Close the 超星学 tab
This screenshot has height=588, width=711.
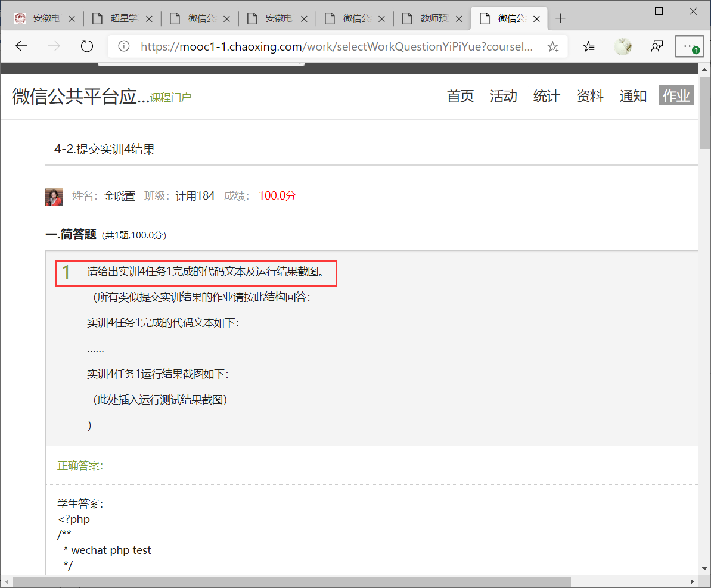pos(149,19)
